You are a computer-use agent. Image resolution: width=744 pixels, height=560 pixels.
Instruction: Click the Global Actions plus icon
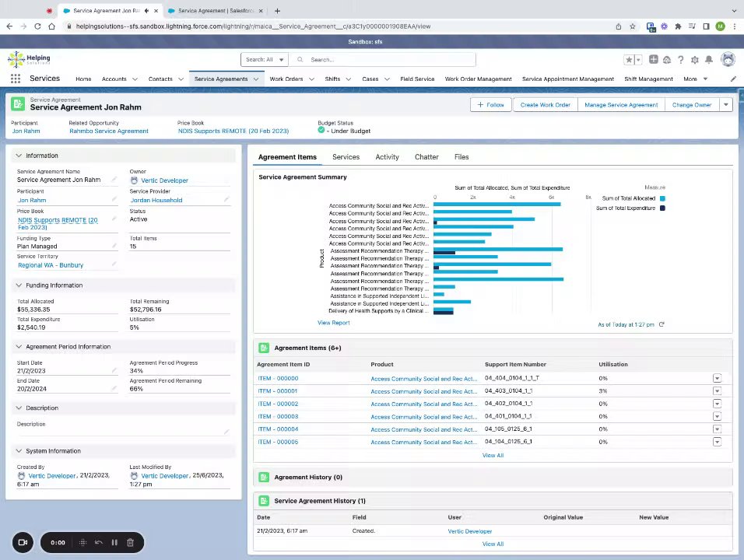click(x=654, y=59)
